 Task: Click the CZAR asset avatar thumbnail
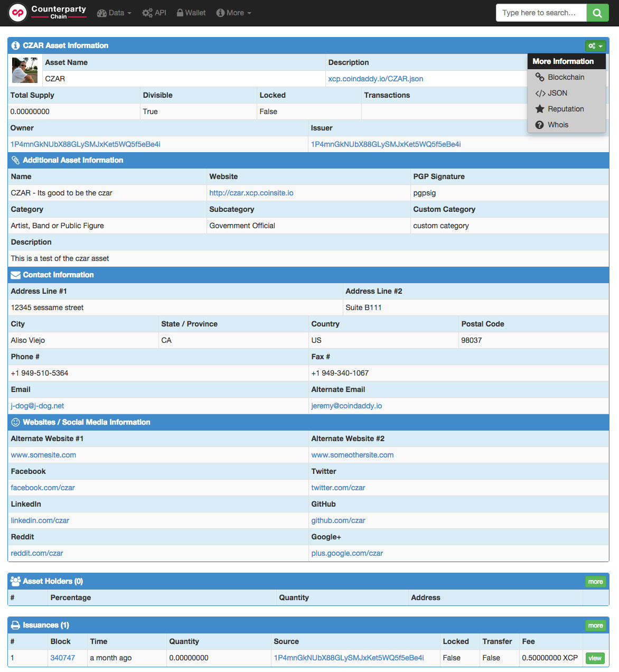click(25, 70)
